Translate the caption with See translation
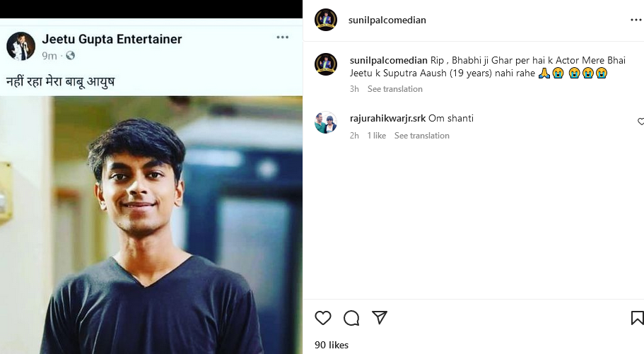Screen dimensions: 644x354 click(x=394, y=89)
